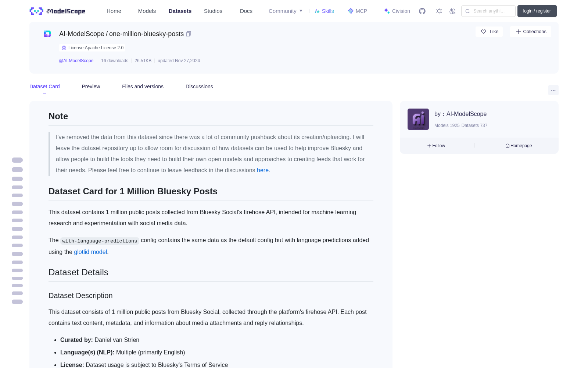Viewport: 588px width, 368px height.
Task: Go to Home in the navigation
Action: 114,11
